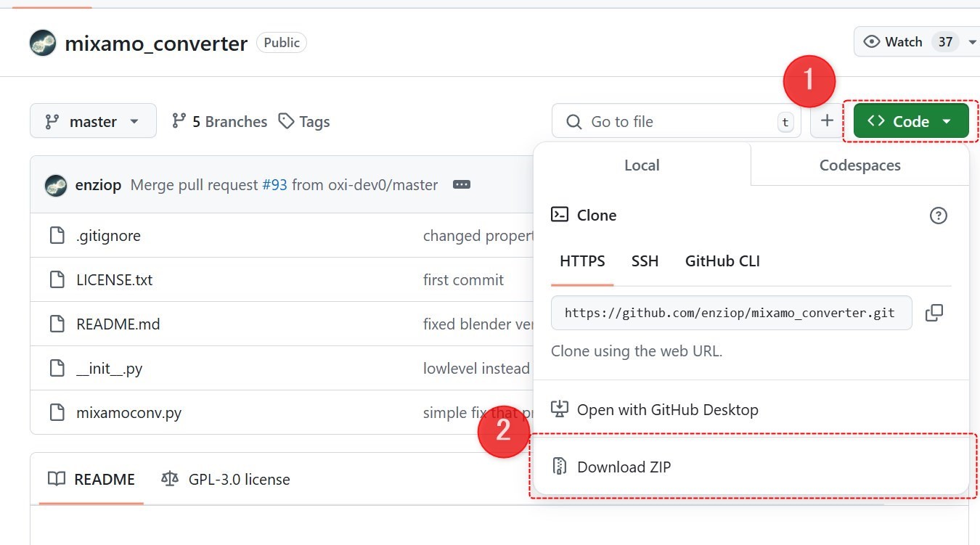This screenshot has width=980, height=545.
Task: Click the book icon on README tab
Action: tap(56, 479)
